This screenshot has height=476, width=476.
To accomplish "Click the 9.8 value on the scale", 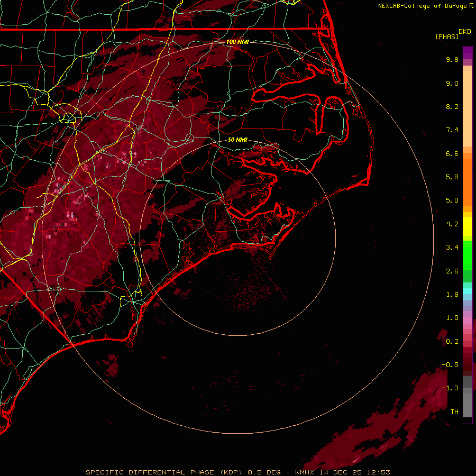I will (x=452, y=59).
